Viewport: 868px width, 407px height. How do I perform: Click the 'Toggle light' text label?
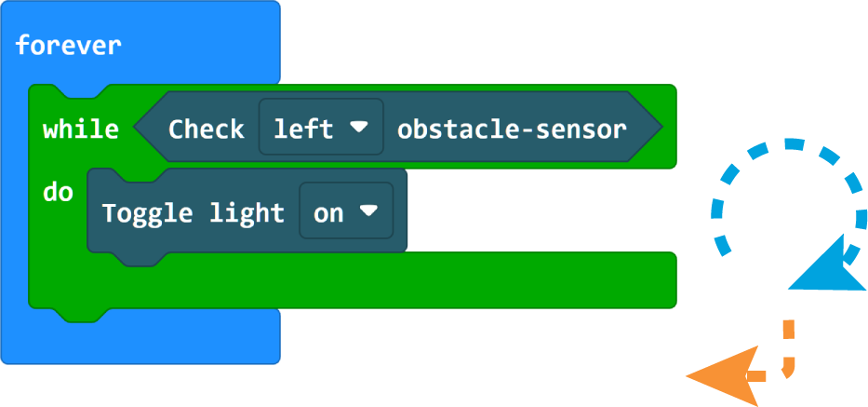[x=194, y=213]
